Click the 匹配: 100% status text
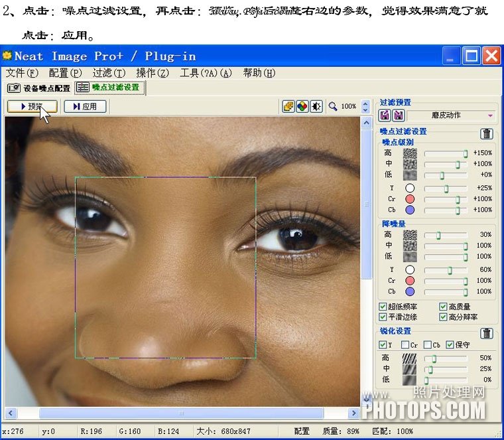The image size is (504, 440). (x=393, y=431)
